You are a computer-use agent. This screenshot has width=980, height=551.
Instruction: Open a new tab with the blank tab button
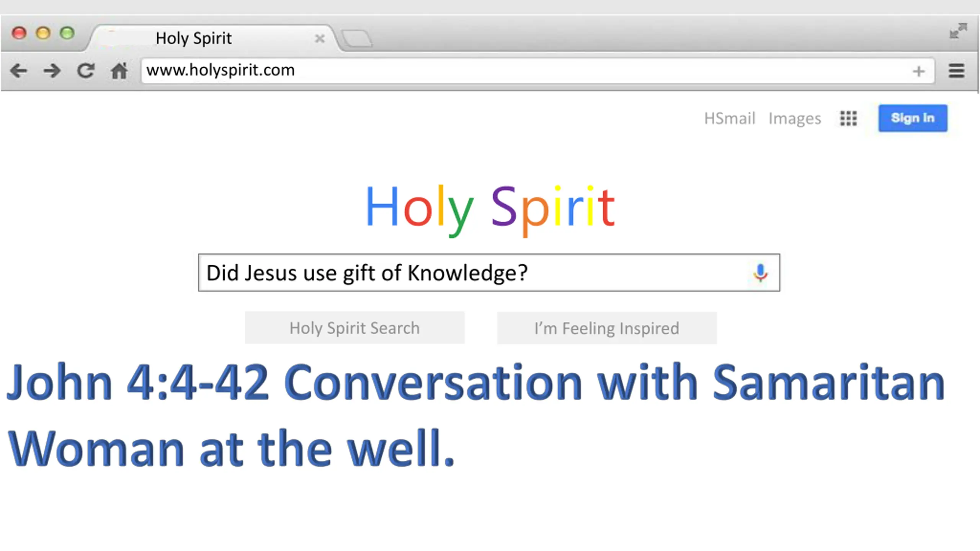[356, 39]
